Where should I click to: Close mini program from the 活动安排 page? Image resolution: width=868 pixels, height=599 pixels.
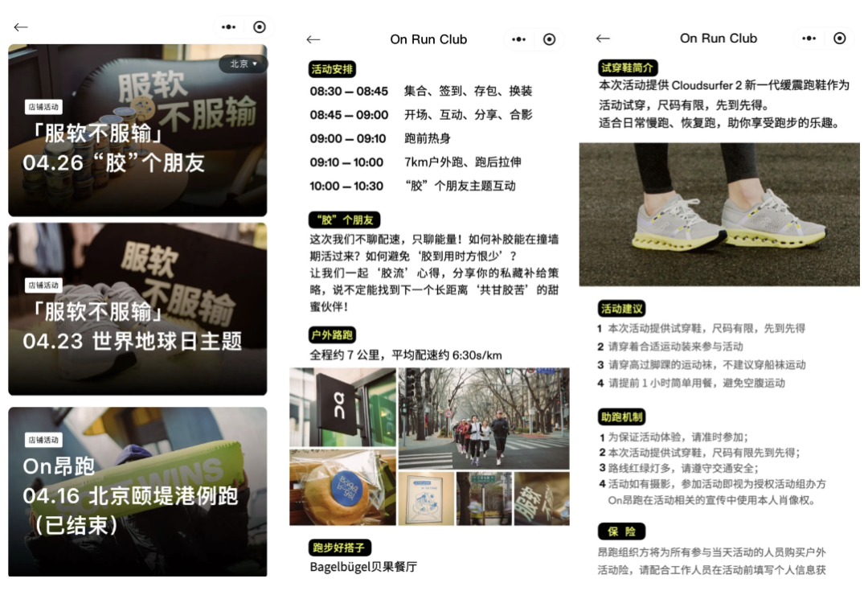tap(549, 39)
